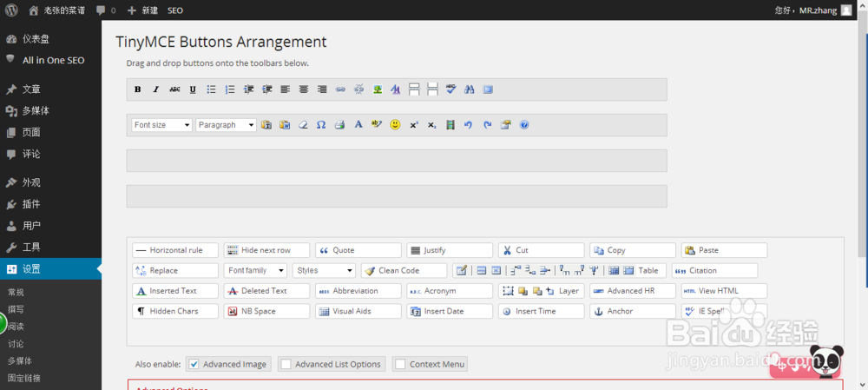Image resolution: width=868 pixels, height=390 pixels.
Task: Select the Clean Code button
Action: click(404, 270)
